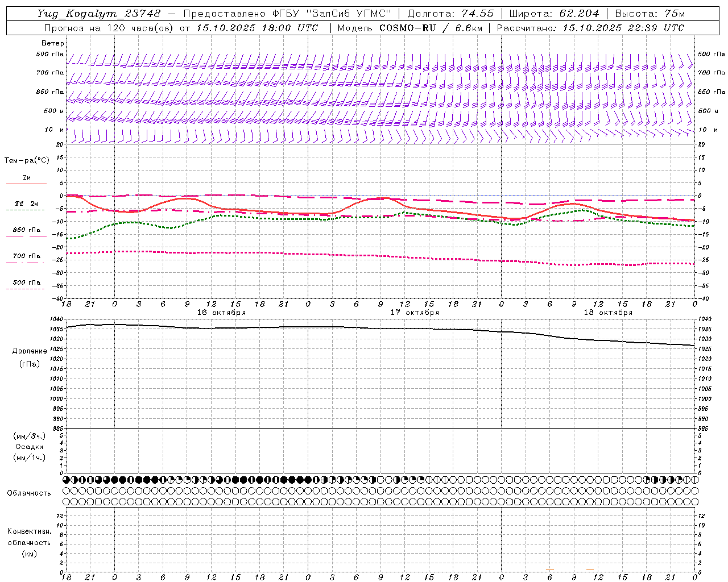Click the left 500 м wind level label
This screenshot has width=728, height=582.
54,111
